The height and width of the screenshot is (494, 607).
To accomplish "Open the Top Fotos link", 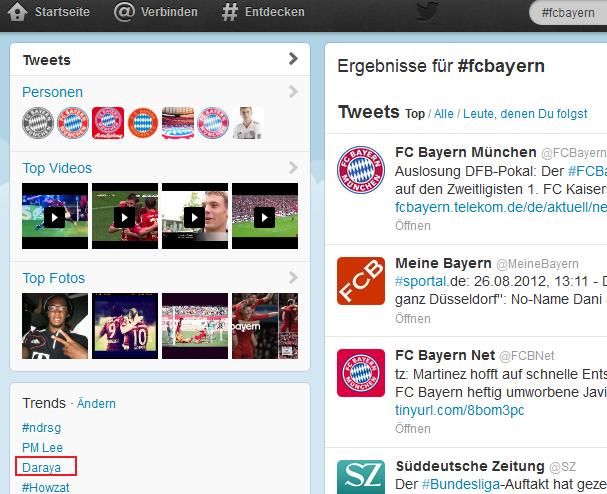I will 53,278.
